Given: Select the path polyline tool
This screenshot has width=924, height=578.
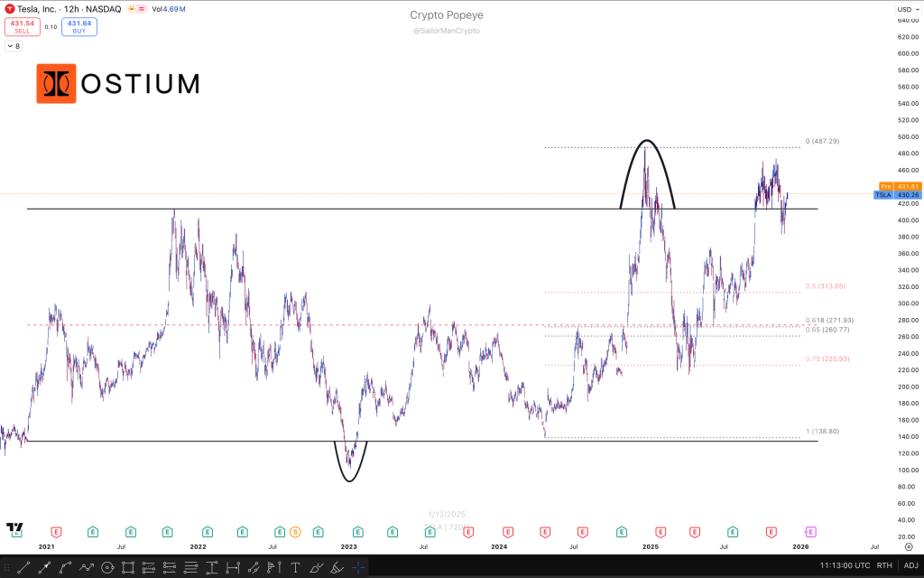Looking at the screenshot, I should point(87,567).
